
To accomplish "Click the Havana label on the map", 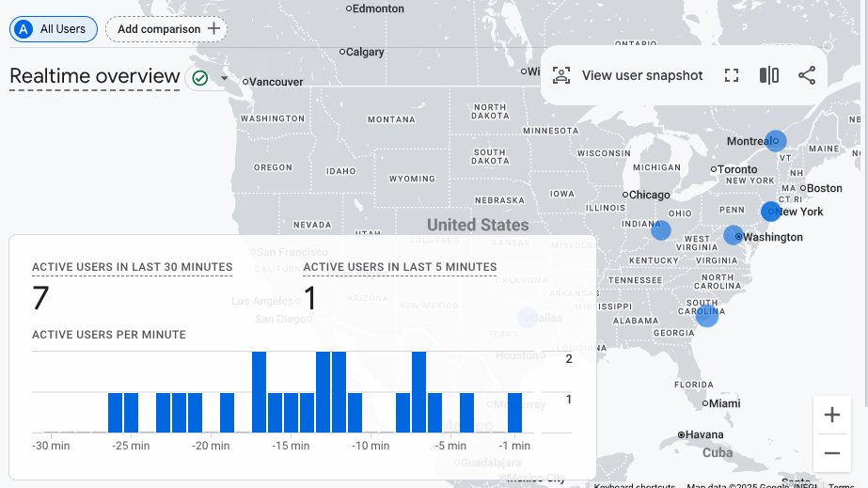I will coord(704,435).
